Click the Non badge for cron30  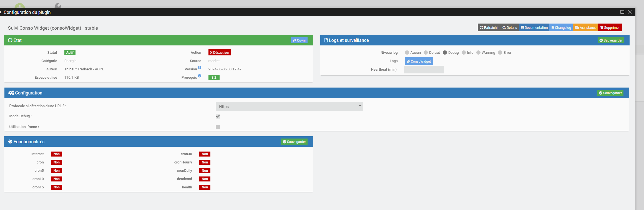[x=205, y=154]
